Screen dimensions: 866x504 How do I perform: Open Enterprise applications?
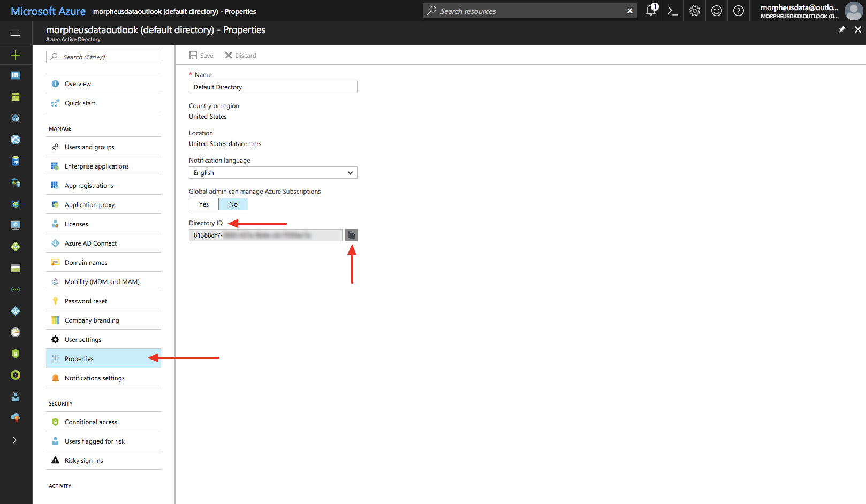coord(104,166)
